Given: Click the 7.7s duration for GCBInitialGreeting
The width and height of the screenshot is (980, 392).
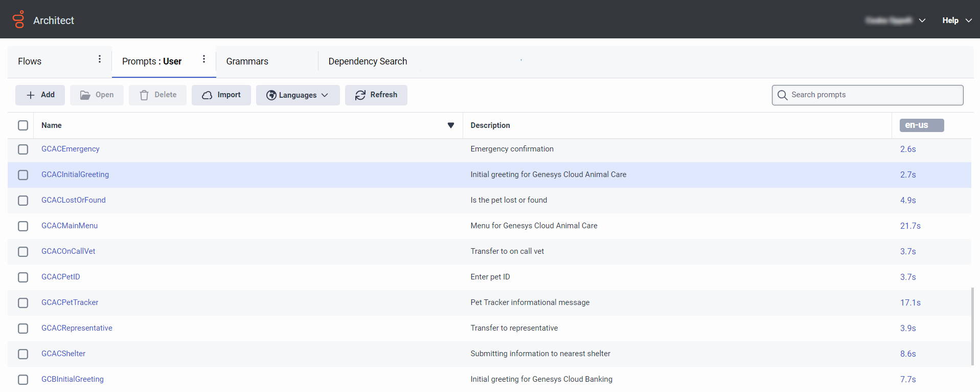Looking at the screenshot, I should tap(908, 380).
